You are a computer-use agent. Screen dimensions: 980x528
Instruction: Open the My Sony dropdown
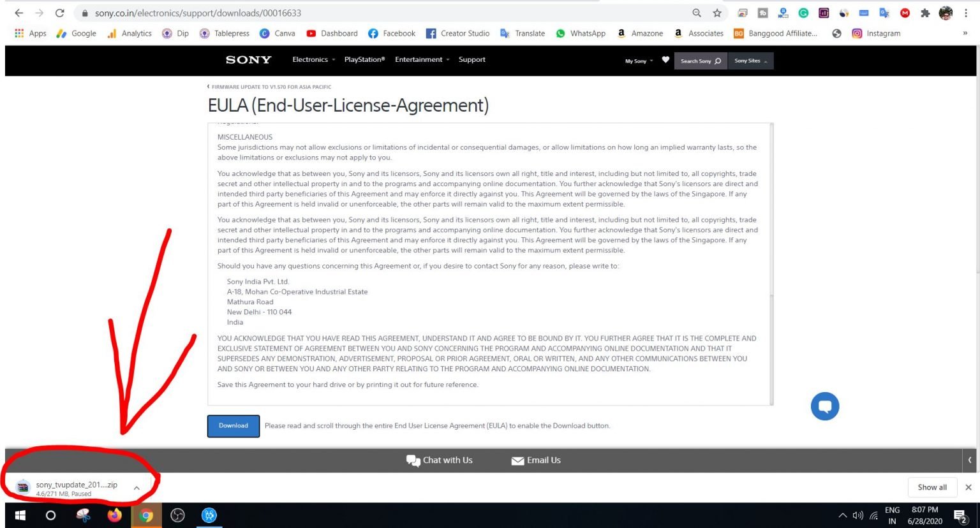(639, 61)
